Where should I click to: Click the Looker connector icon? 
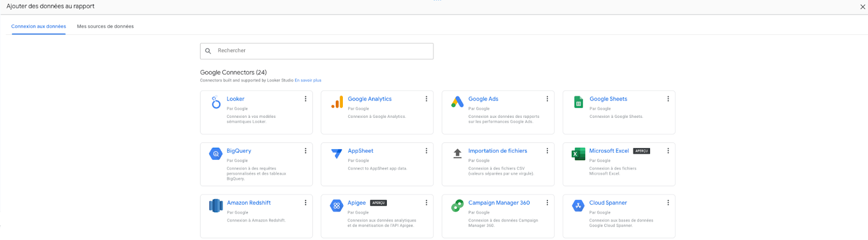216,102
